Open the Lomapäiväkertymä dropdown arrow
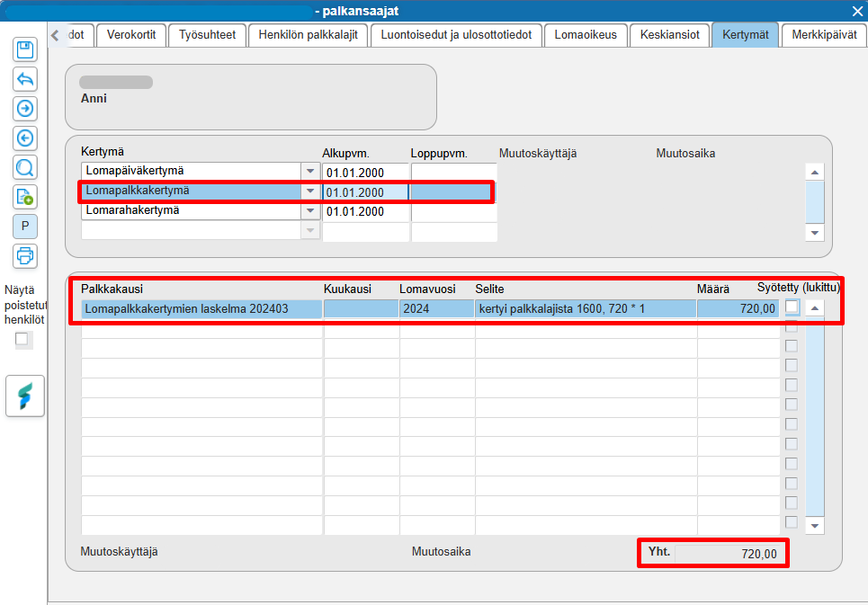This screenshot has width=868, height=605. click(x=310, y=172)
